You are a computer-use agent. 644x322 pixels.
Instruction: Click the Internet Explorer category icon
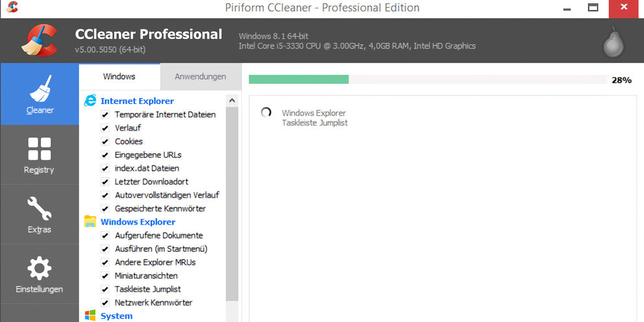coord(90,101)
